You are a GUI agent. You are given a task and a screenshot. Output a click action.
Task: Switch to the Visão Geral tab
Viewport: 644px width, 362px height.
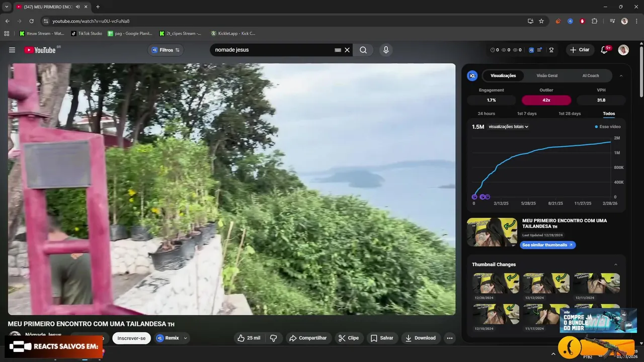(547, 75)
